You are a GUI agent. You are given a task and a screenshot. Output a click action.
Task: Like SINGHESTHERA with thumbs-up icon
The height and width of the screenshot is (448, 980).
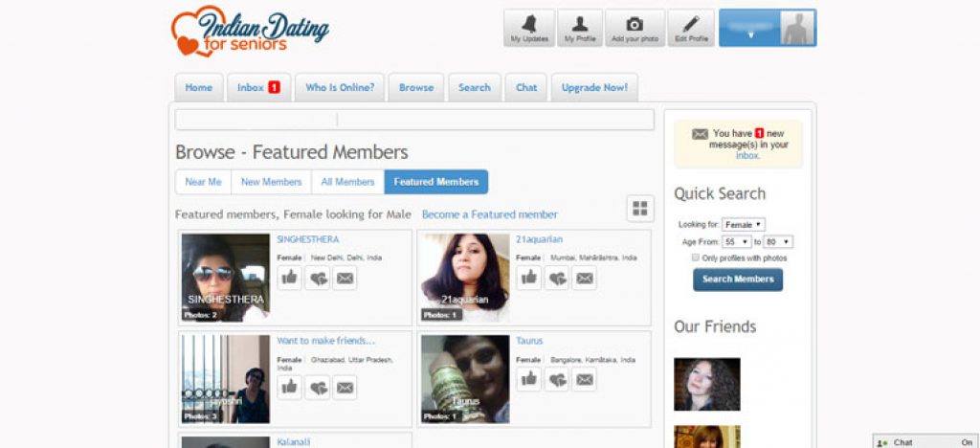click(289, 278)
